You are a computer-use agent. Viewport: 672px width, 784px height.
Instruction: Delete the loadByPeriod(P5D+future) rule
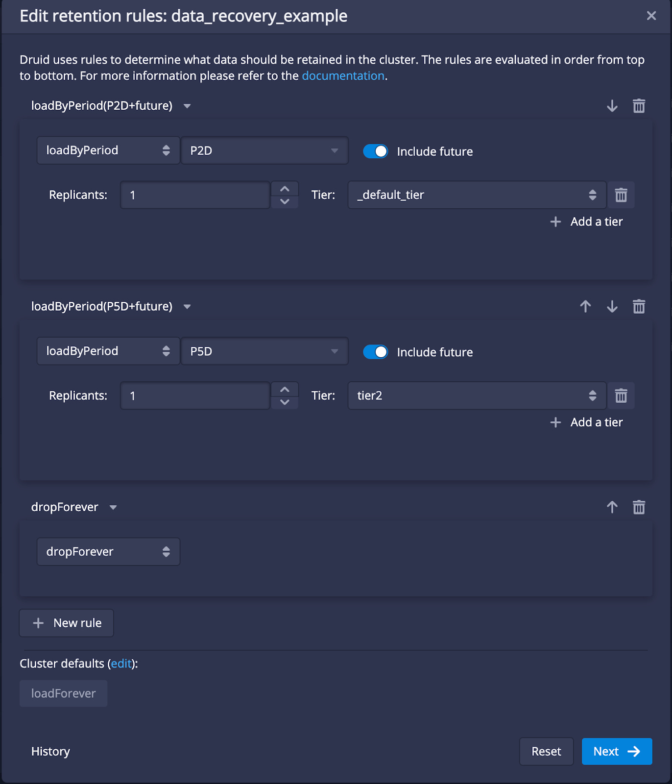coord(639,307)
